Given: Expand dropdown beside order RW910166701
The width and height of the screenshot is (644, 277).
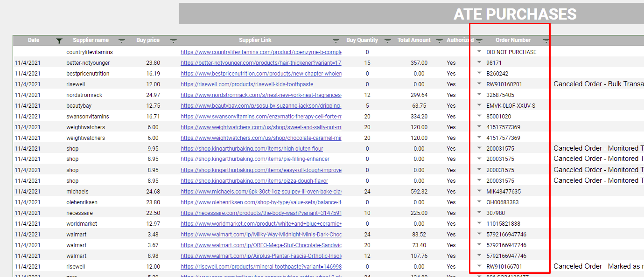Looking at the screenshot, I should pos(479,266).
